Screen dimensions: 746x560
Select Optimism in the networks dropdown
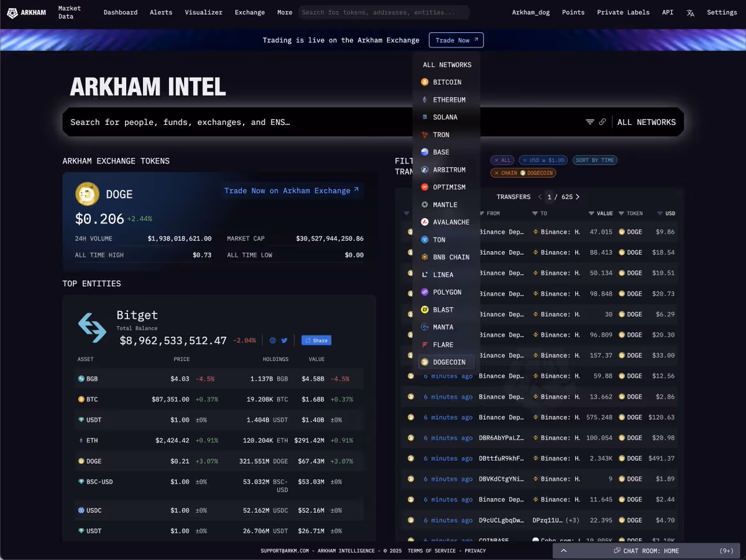(446, 187)
